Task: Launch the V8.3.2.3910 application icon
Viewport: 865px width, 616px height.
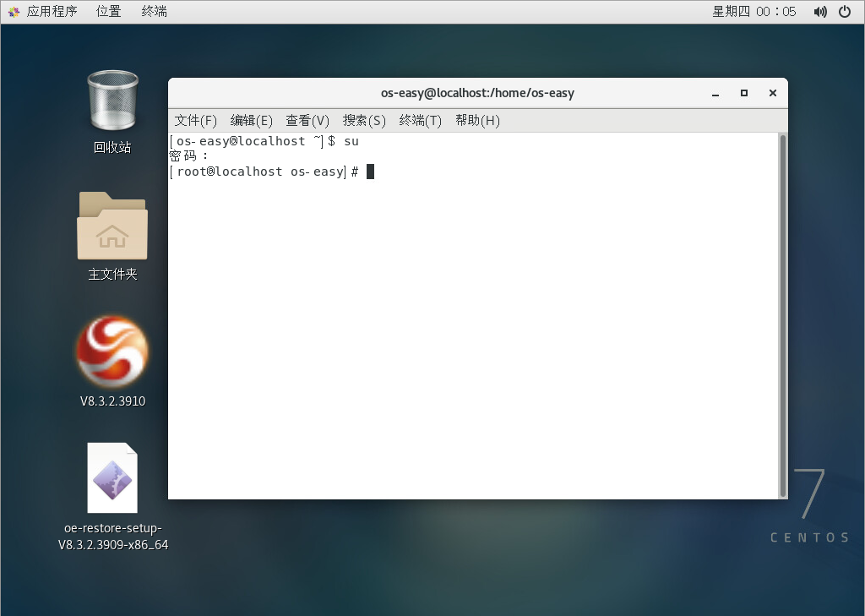Action: tap(112, 352)
